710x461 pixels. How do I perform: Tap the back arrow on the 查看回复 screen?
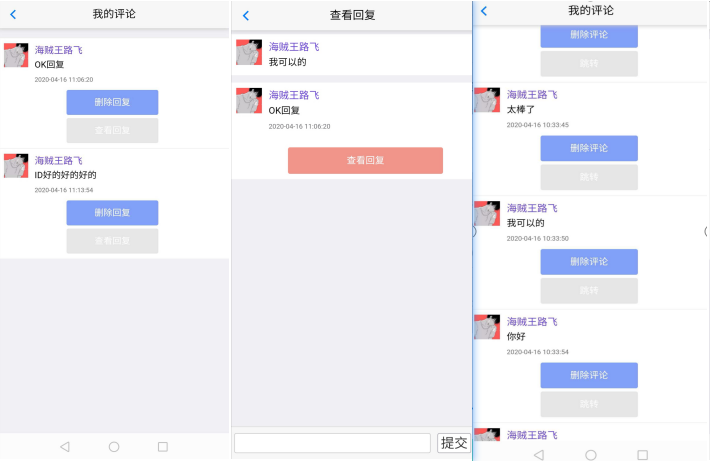(246, 16)
